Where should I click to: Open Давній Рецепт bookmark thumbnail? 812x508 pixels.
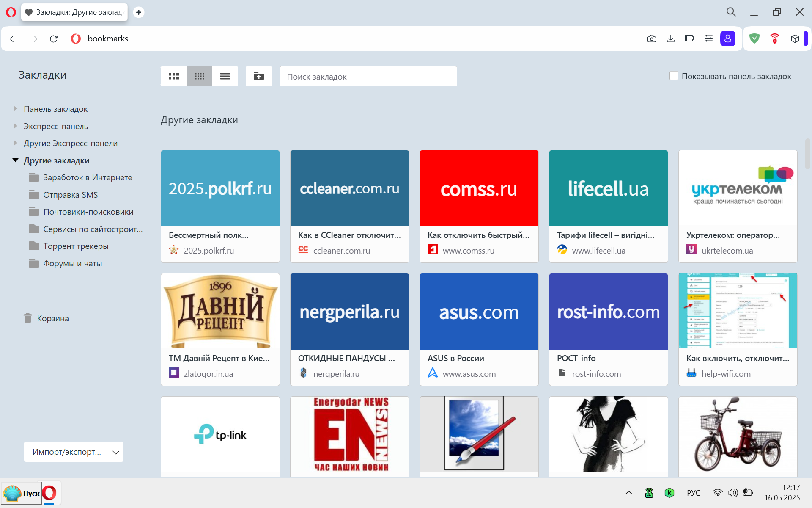(220, 312)
